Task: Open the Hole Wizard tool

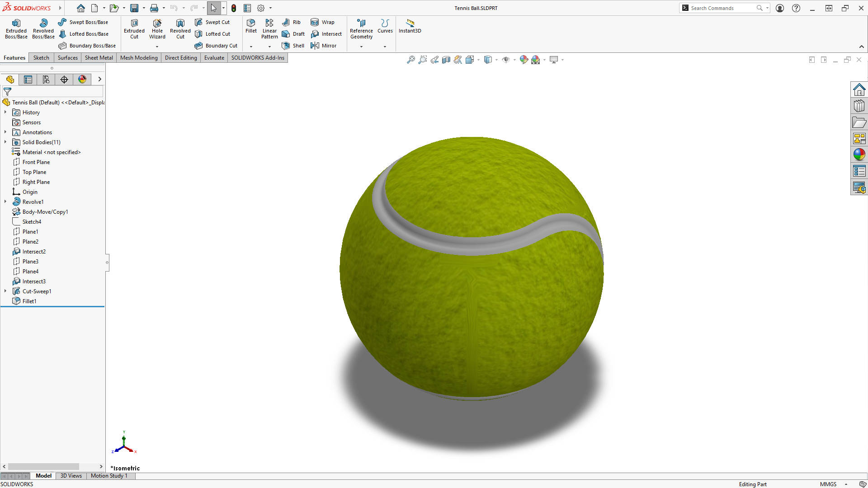Action: click(x=157, y=29)
